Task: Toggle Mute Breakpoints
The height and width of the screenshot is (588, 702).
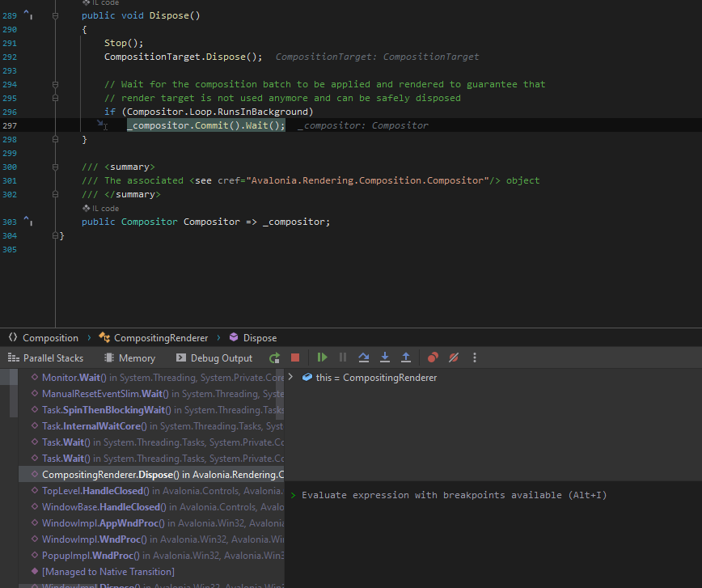Action: tap(453, 357)
